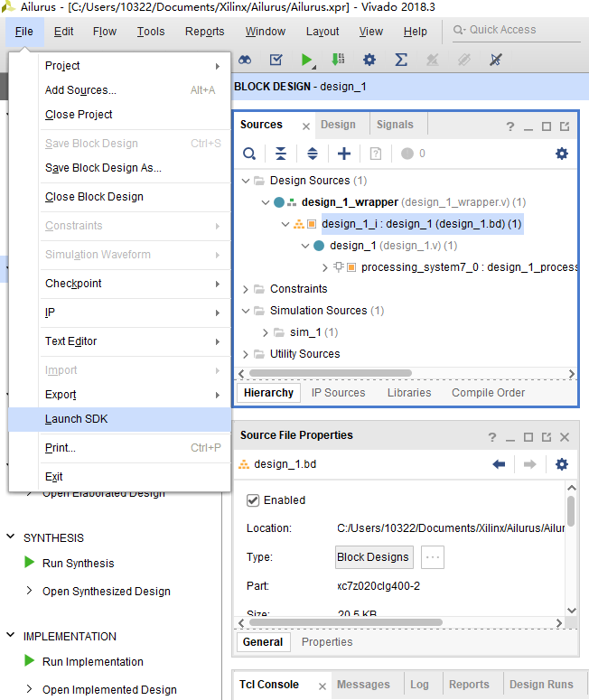Expand the Utility Sources folder
This screenshot has height=700, width=589.
(x=245, y=354)
